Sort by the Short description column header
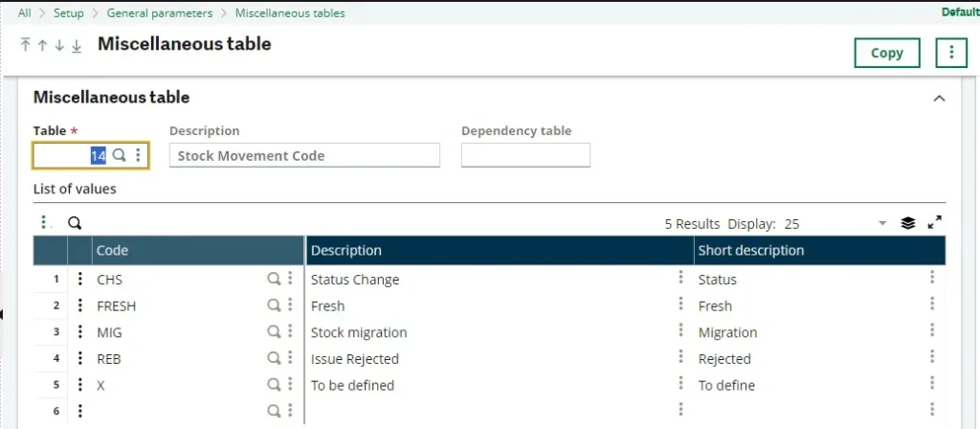The image size is (980, 429). point(819,250)
